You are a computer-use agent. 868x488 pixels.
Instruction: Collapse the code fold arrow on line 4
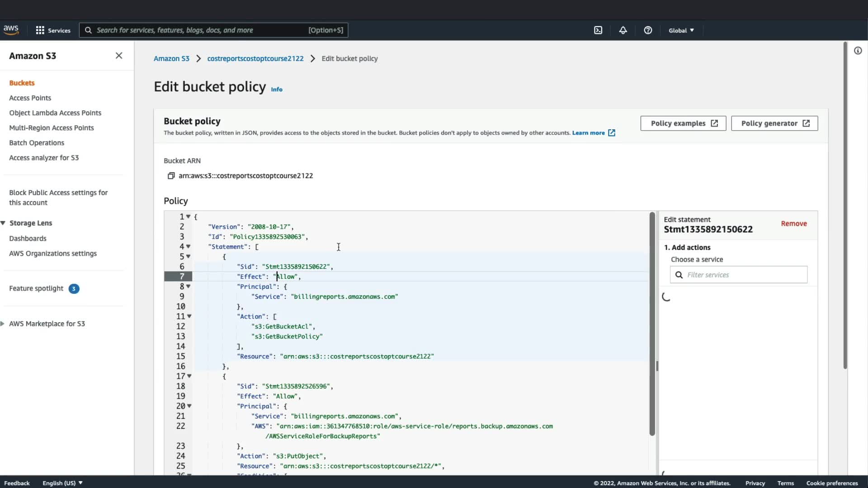(189, 247)
